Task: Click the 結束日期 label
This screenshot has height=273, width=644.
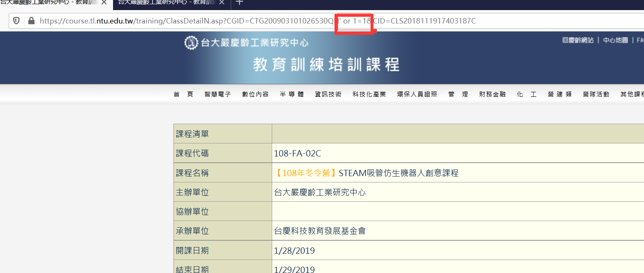Action: (192, 269)
